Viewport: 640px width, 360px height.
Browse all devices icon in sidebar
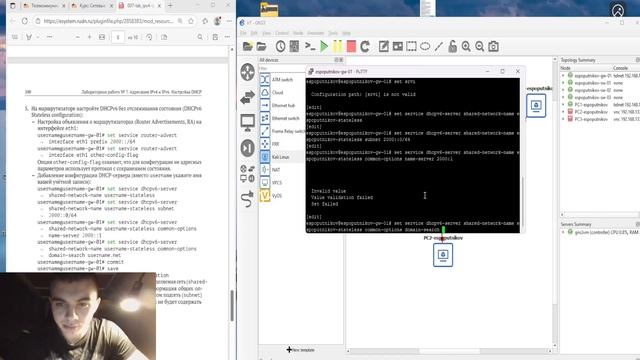(248, 173)
